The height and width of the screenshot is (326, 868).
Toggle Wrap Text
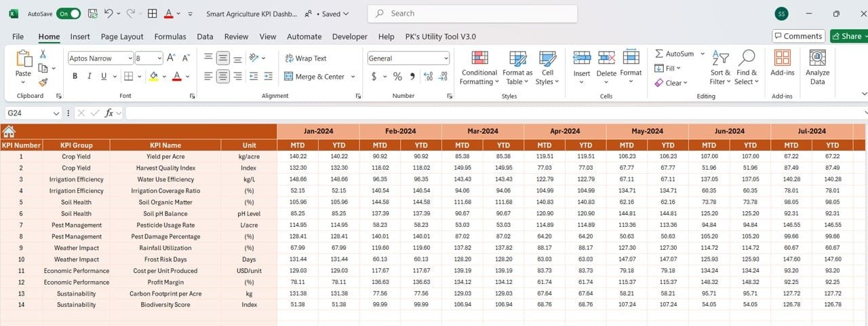pos(306,58)
